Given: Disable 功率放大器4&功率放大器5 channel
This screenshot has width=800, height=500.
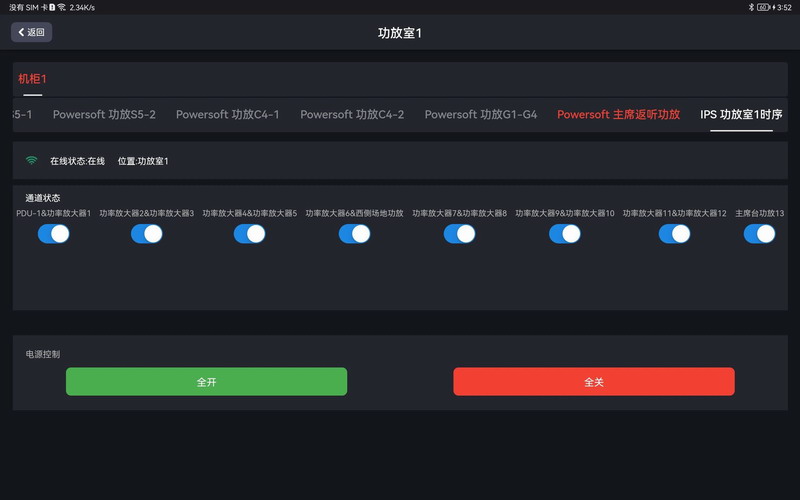Looking at the screenshot, I should (249, 234).
